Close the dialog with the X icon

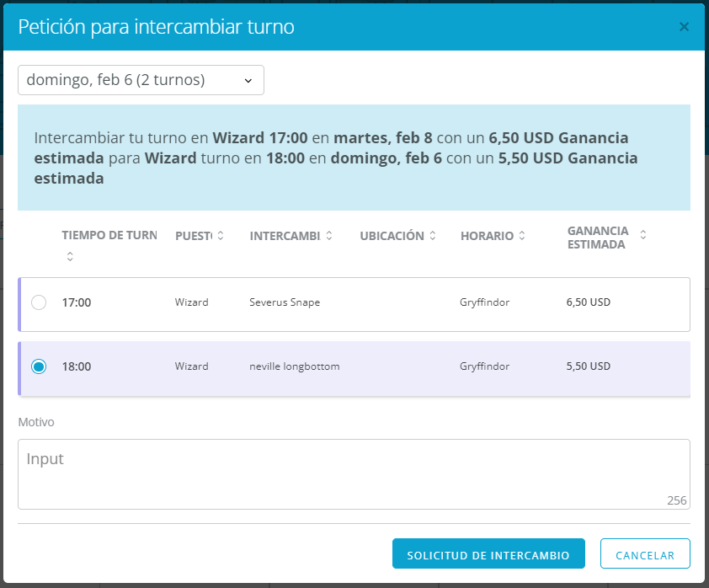(684, 27)
